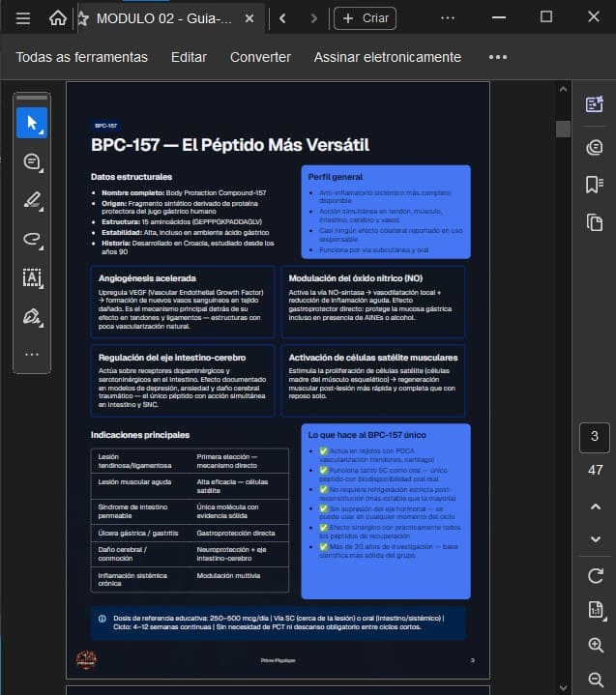Click the Criar button
The image size is (616, 695).
[x=365, y=18]
